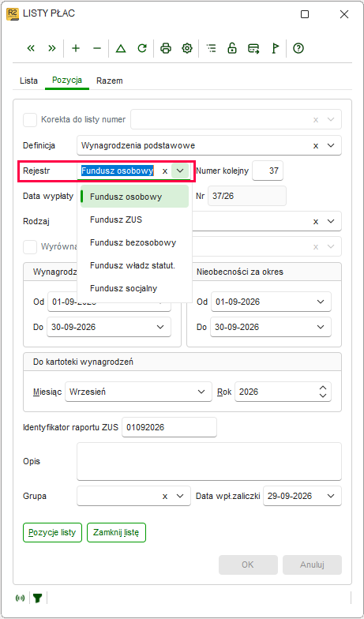This screenshot has width=364, height=619.
Task: Open Nieobecności Do date 30-09-2026 dropdown
Action: click(x=321, y=327)
